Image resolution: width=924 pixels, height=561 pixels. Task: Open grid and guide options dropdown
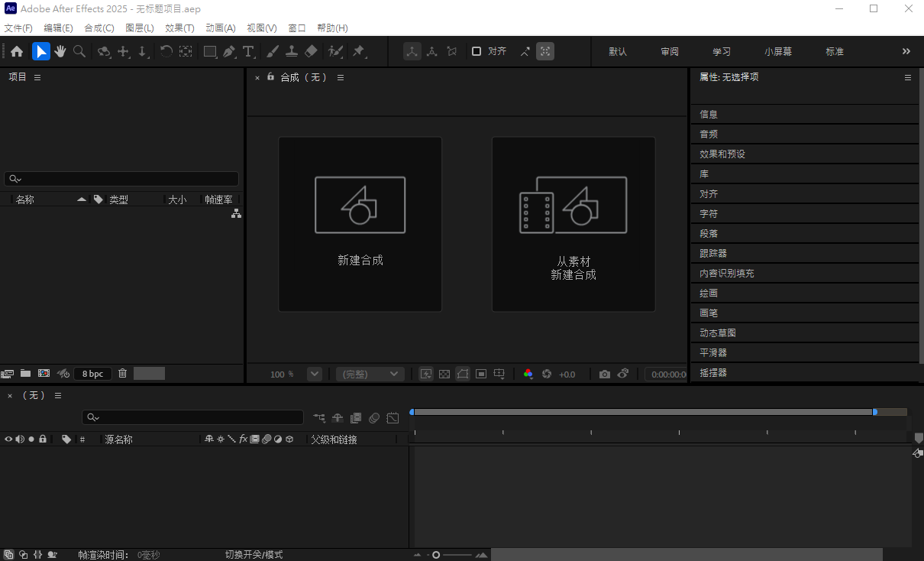[499, 374]
